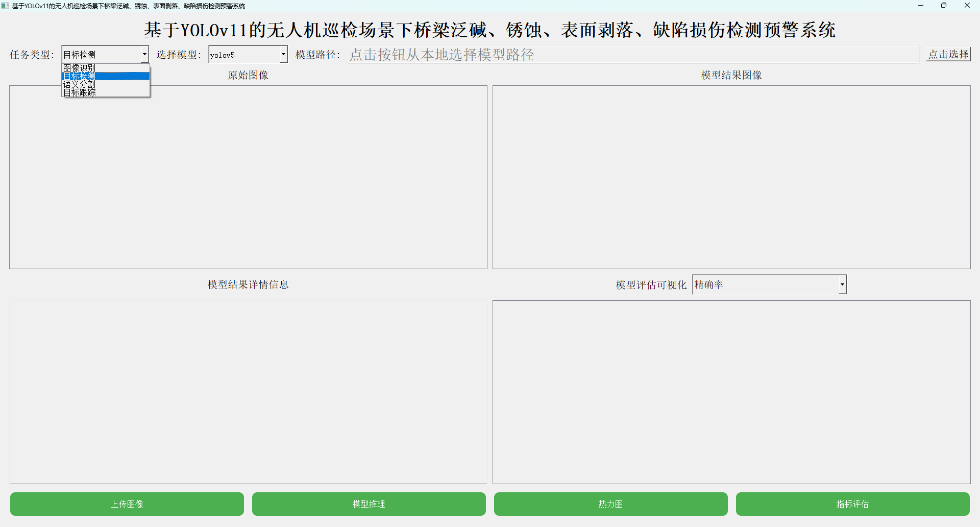This screenshot has width=980, height=527.
Task: Restore down the application window
Action: point(944,6)
